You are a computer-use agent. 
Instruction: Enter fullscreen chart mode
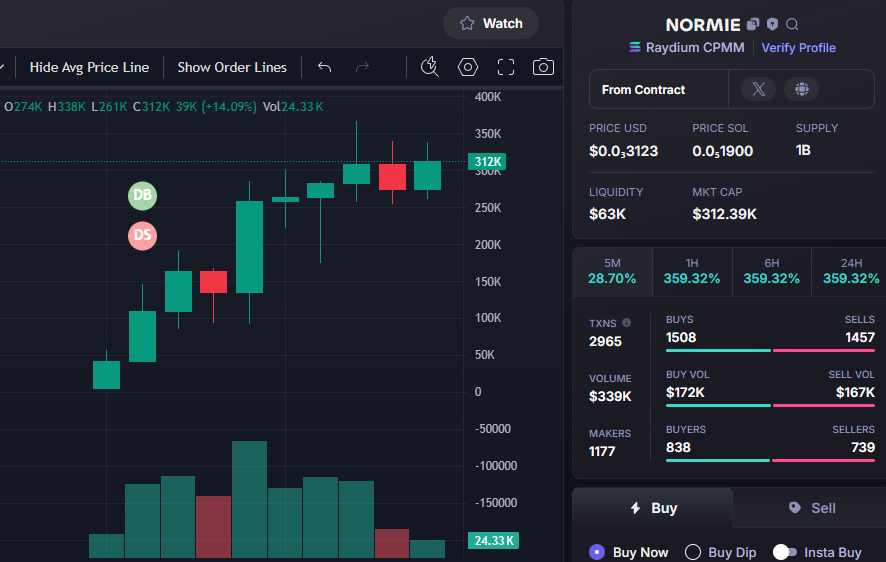pos(506,67)
